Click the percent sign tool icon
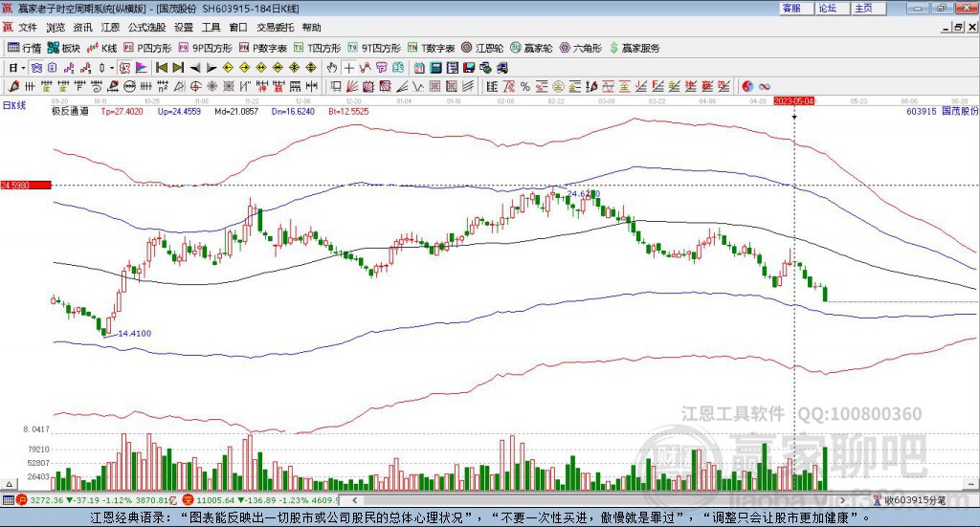This screenshot has height=527, width=980. tap(525, 87)
